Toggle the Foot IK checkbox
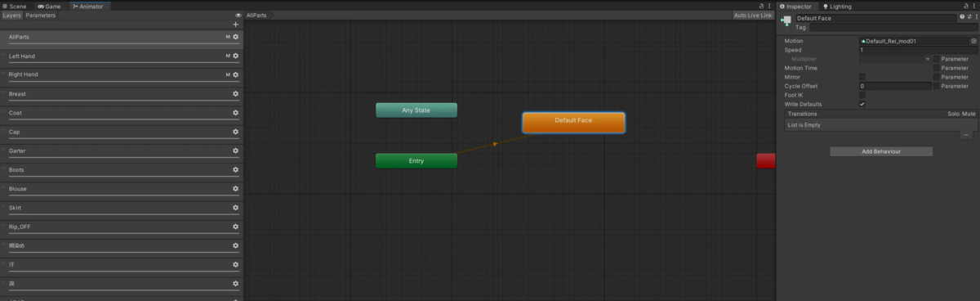The width and height of the screenshot is (980, 301). pyautogui.click(x=862, y=95)
